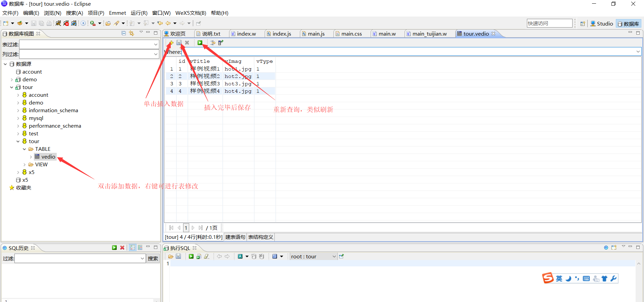Stop Tomcat icon with red X
The width and height of the screenshot is (644, 302).
66,23
